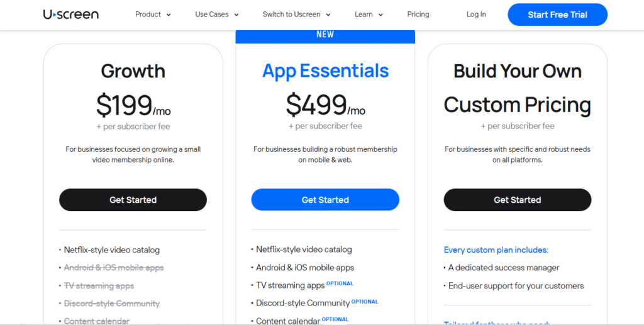This screenshot has height=325, width=644.
Task: Click the Product menu label
Action: click(x=148, y=14)
